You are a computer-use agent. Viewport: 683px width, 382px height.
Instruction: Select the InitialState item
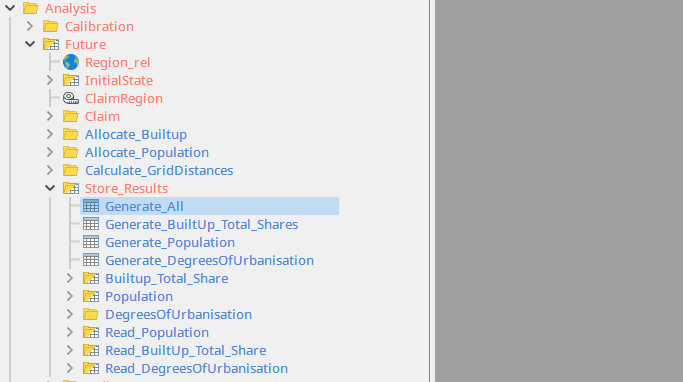click(x=119, y=80)
